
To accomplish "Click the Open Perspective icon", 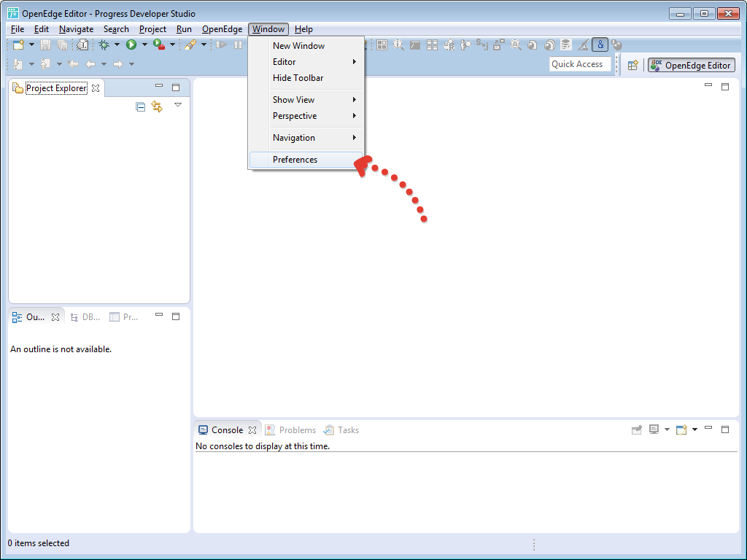I will pos(632,65).
